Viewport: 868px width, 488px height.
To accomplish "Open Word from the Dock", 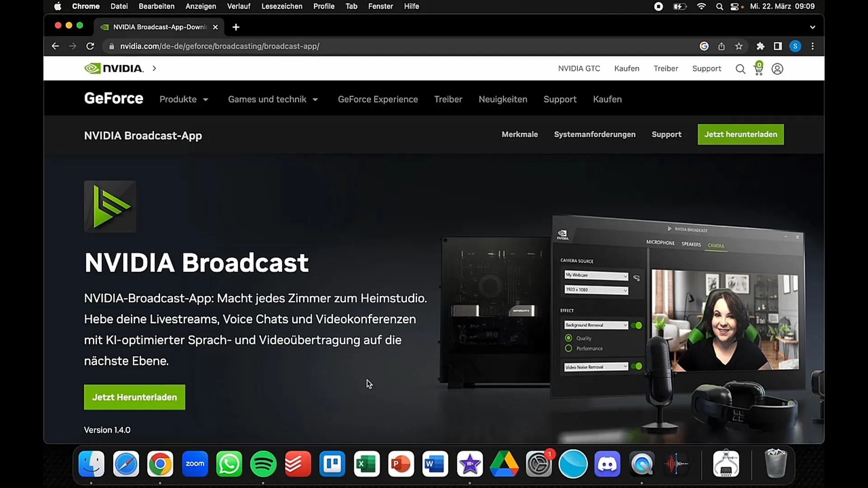I will pos(435,464).
